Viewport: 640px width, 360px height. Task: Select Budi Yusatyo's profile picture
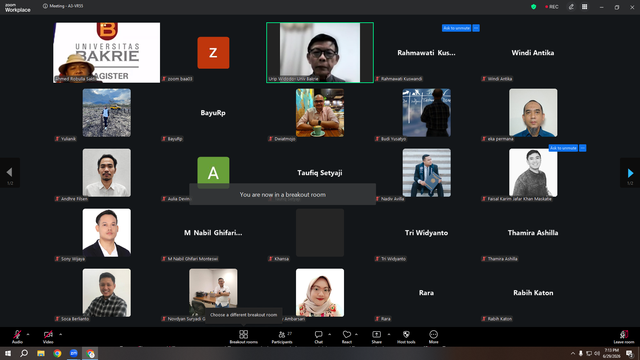[x=427, y=113]
